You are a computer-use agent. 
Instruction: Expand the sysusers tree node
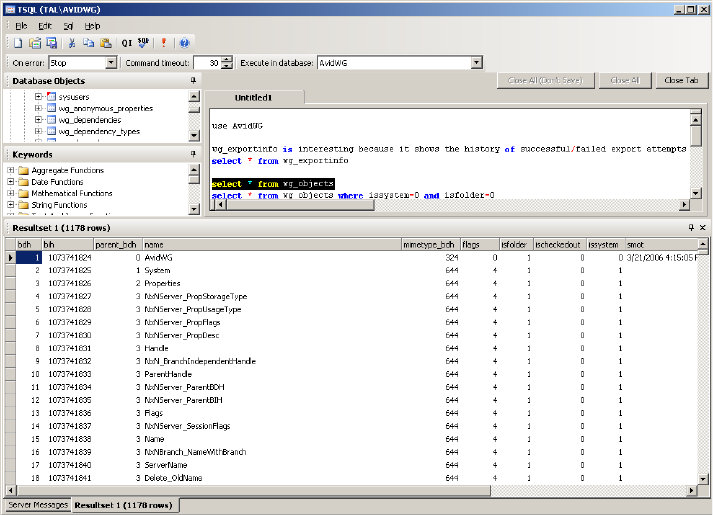point(38,97)
